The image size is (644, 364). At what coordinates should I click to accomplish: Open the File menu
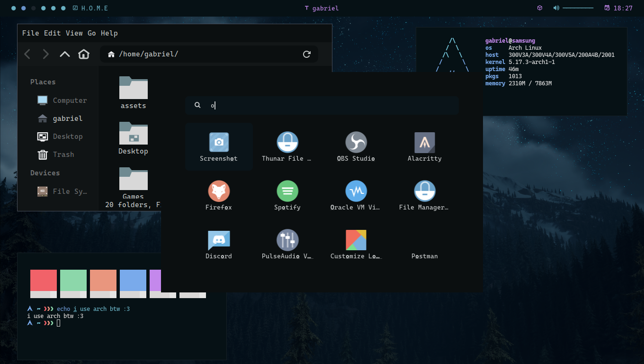(30, 33)
